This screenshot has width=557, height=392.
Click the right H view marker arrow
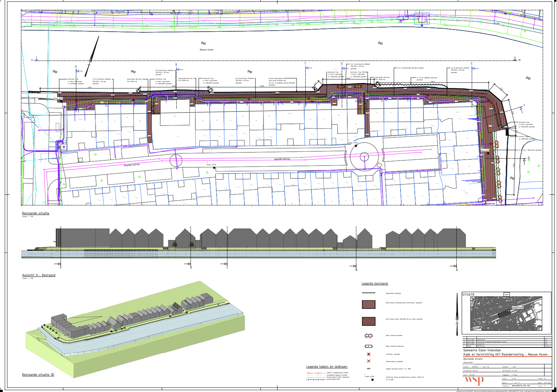pyautogui.click(x=515, y=59)
